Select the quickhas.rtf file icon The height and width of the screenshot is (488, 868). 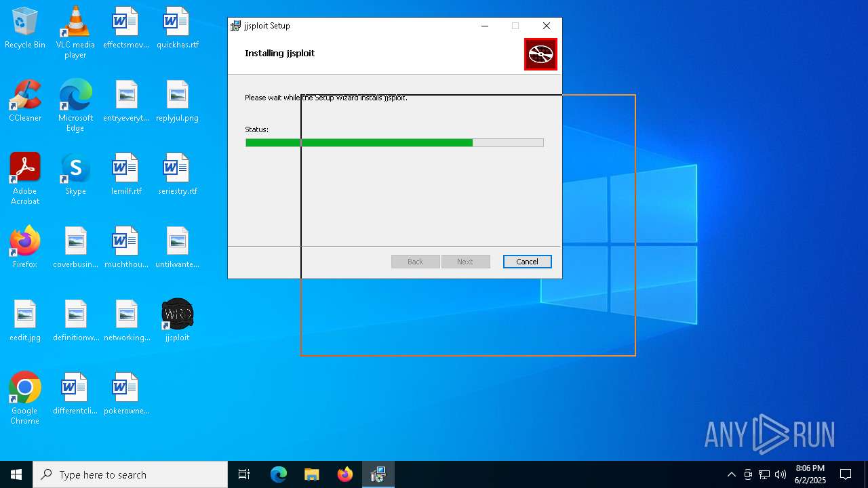point(178,28)
